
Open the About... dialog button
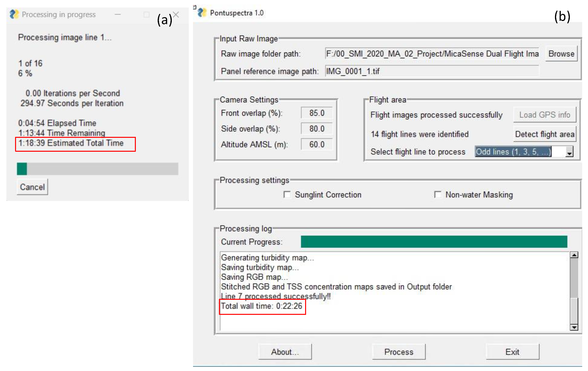click(285, 352)
